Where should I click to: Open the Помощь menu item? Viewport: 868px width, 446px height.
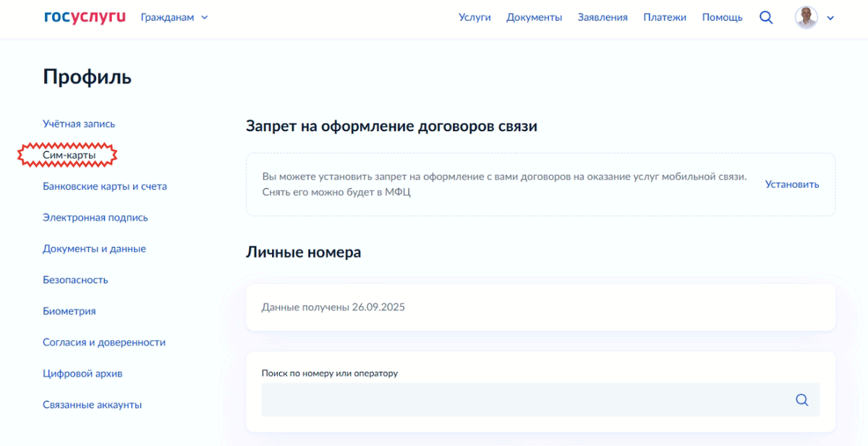point(722,17)
